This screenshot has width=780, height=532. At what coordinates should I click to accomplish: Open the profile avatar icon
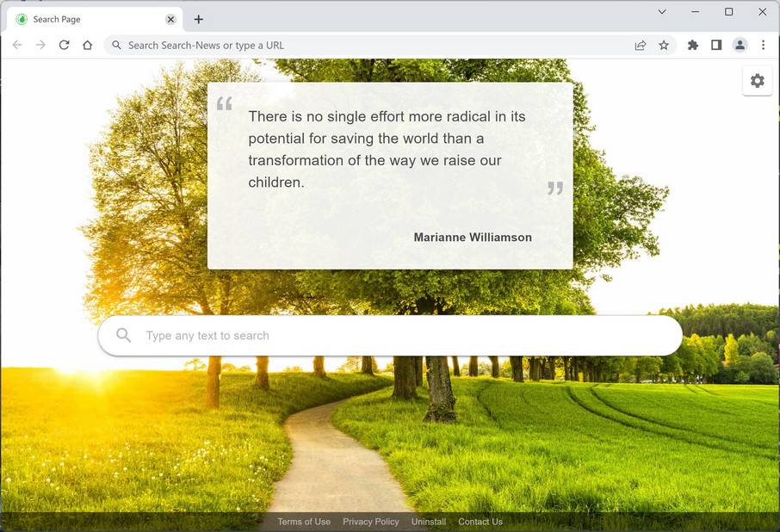pos(740,46)
